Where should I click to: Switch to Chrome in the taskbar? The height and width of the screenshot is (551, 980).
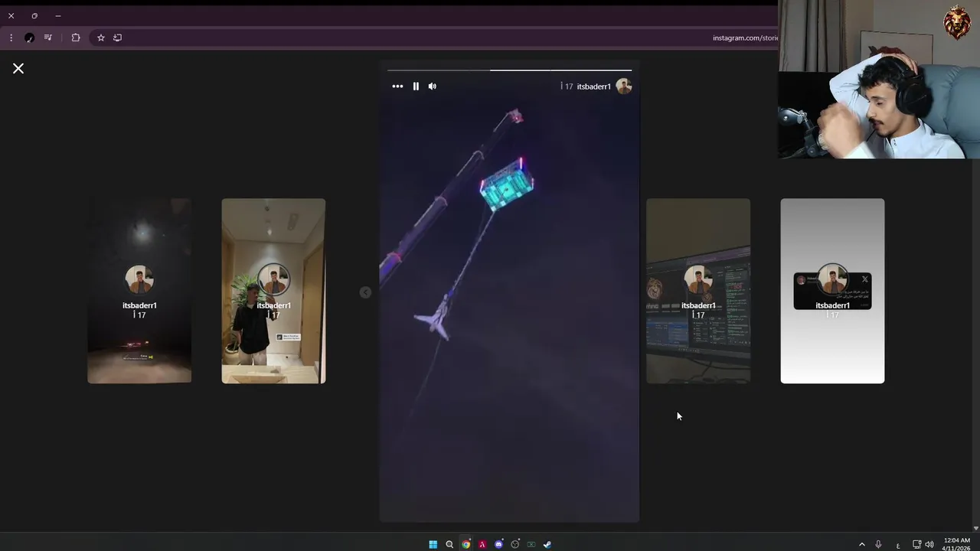[x=465, y=544]
